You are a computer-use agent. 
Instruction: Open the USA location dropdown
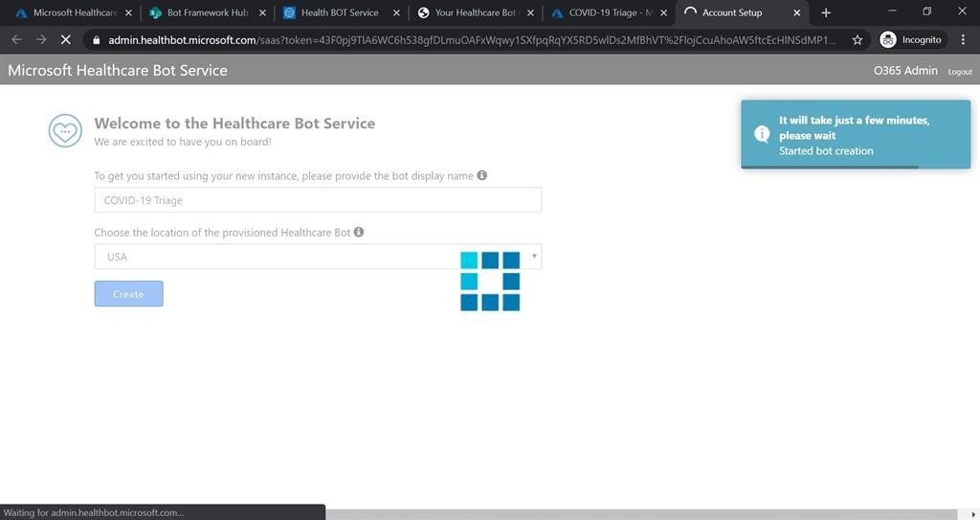click(x=318, y=257)
